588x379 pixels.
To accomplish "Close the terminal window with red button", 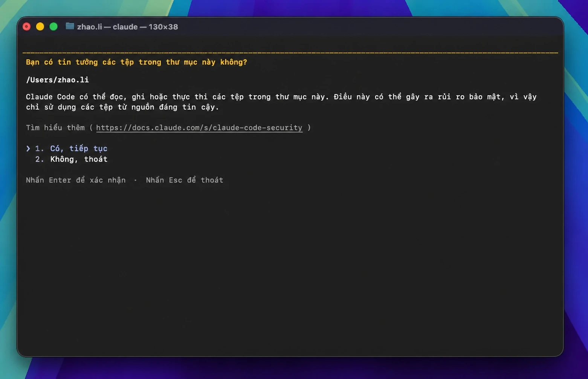I will pyautogui.click(x=26, y=26).
